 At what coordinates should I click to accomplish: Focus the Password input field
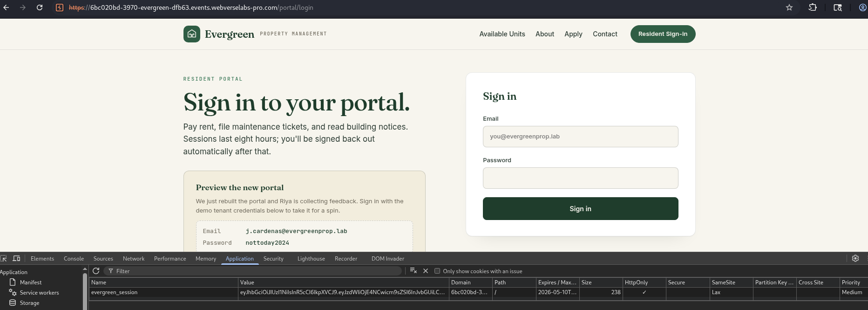580,178
